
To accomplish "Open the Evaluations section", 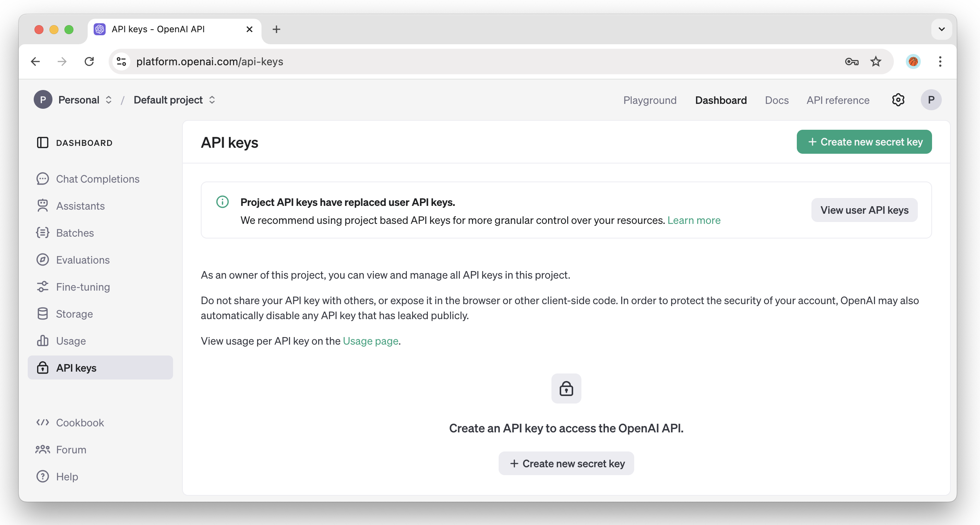I will (82, 259).
